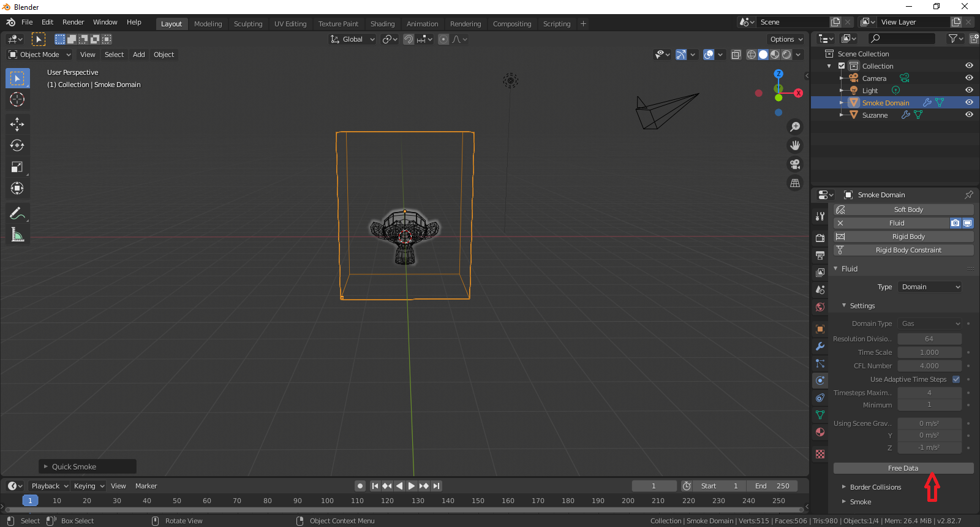Activate the Transform tool

click(17, 188)
